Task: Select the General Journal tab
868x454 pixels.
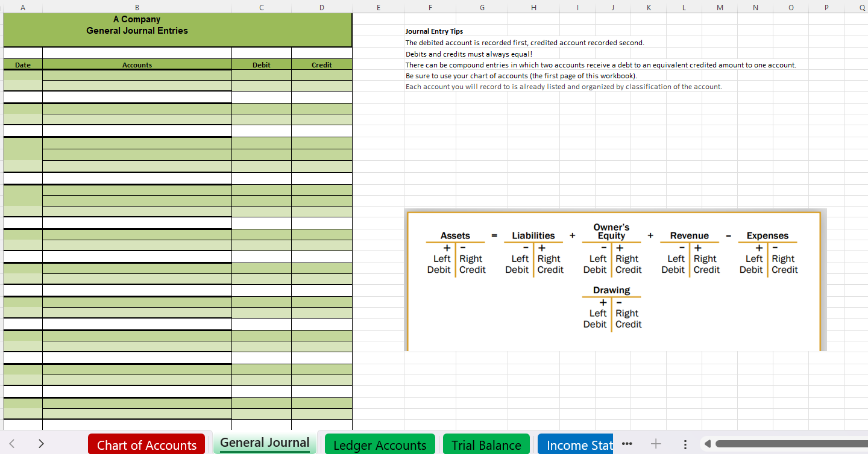Action: tap(265, 441)
